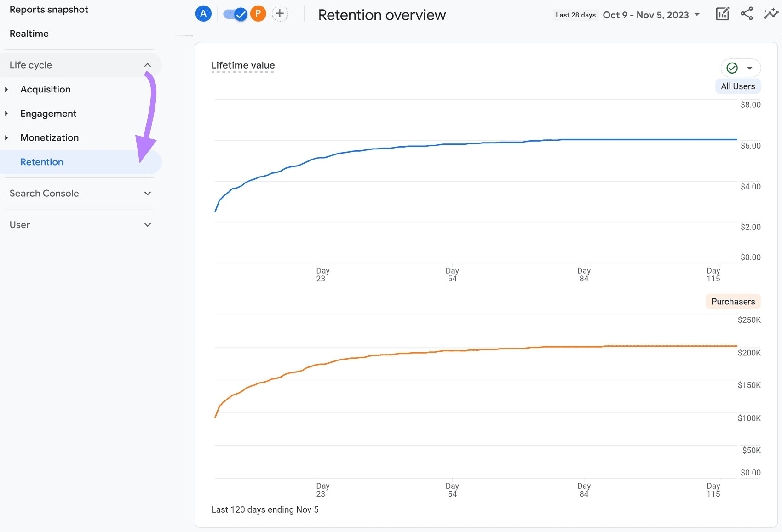
Task: Expand the Search Console section
Action: tap(147, 194)
